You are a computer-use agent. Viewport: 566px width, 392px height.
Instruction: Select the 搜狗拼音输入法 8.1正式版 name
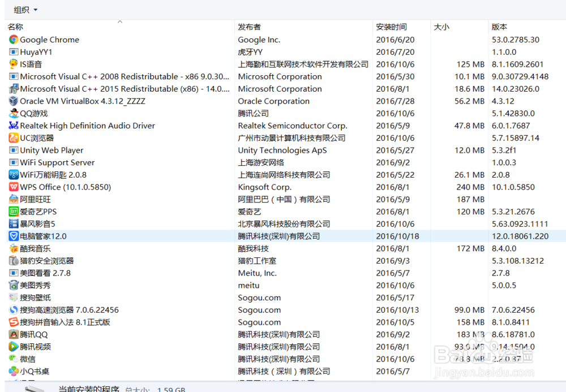click(65, 322)
